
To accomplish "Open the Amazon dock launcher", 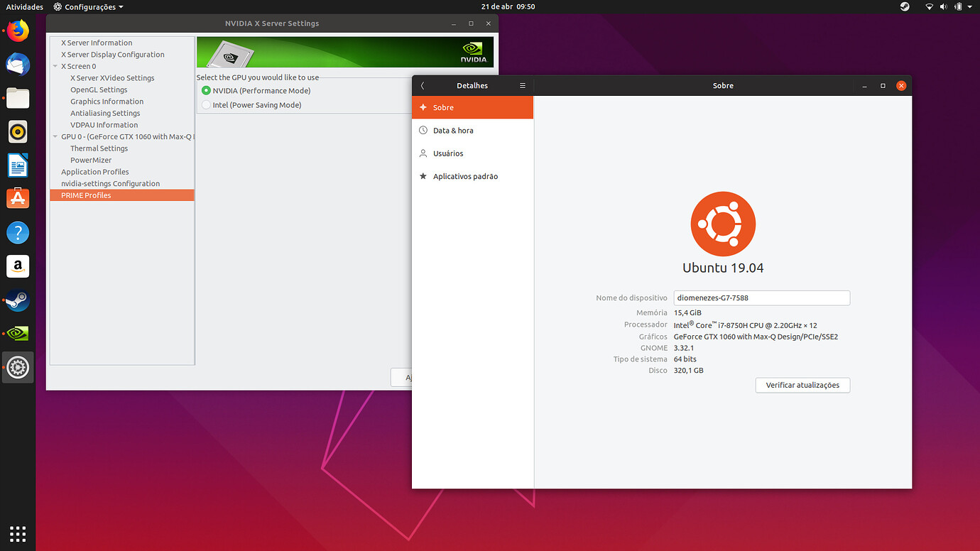I will (18, 266).
